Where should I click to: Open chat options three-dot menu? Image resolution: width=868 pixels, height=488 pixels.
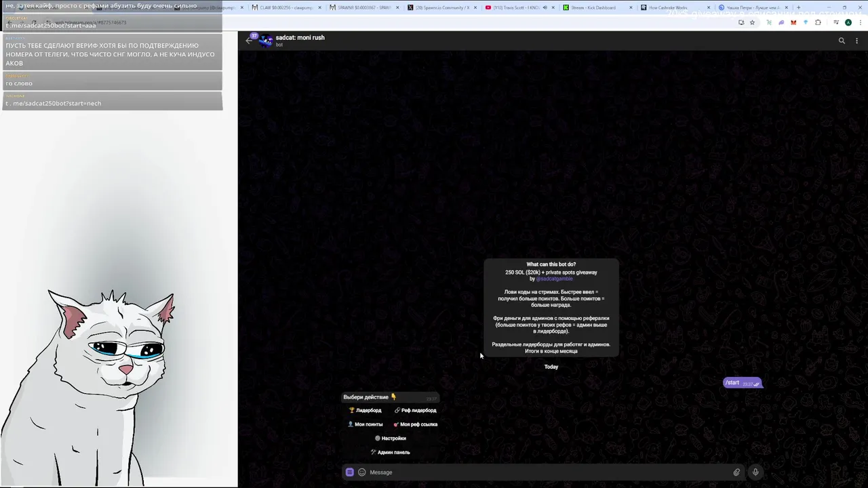pyautogui.click(x=856, y=41)
